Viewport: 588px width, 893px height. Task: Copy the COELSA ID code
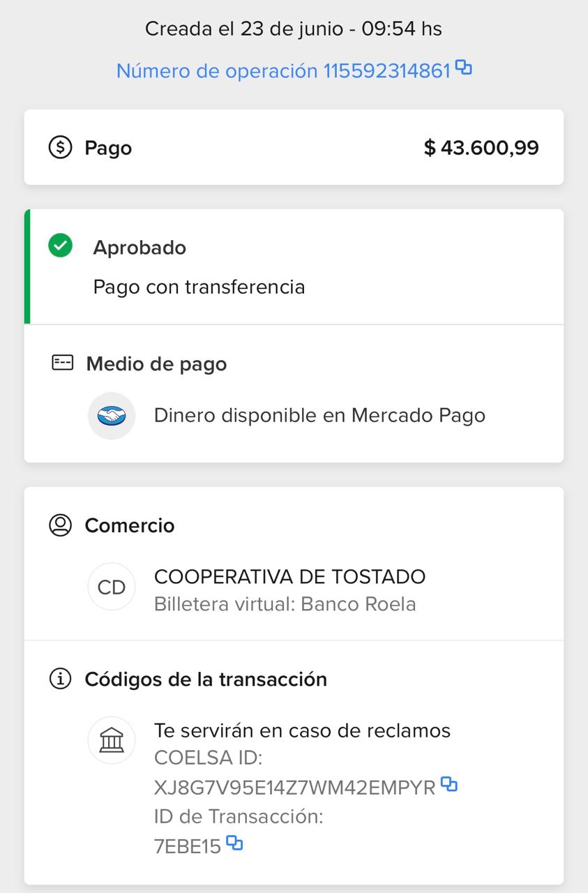pyautogui.click(x=449, y=785)
